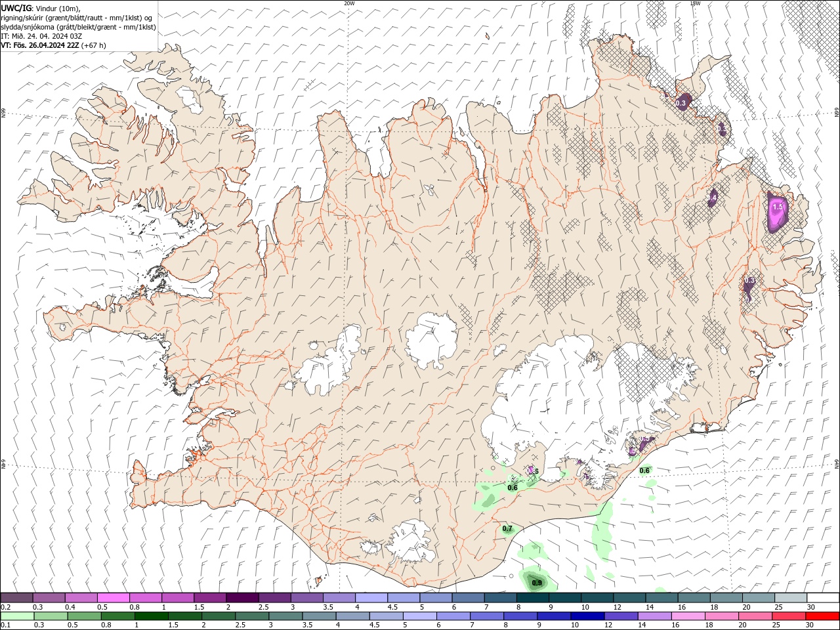Pick the snow scale swatch between 12 and 14
This screenshot has height=630, width=840.
629,597
